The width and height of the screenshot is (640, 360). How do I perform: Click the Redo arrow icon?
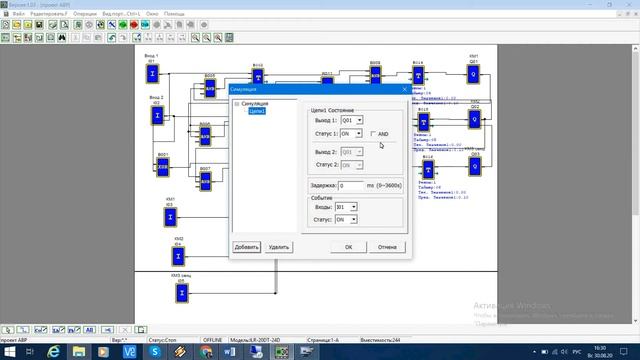[x=123, y=38]
